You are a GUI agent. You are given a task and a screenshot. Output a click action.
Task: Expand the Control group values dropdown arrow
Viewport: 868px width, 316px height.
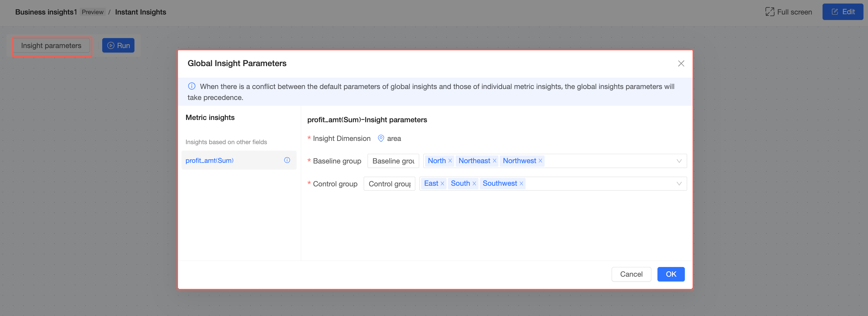click(x=679, y=183)
